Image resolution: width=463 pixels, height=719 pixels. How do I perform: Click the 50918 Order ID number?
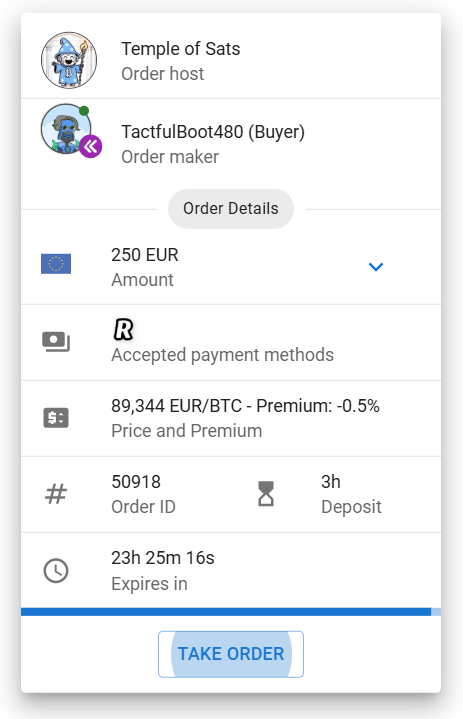click(x=136, y=482)
